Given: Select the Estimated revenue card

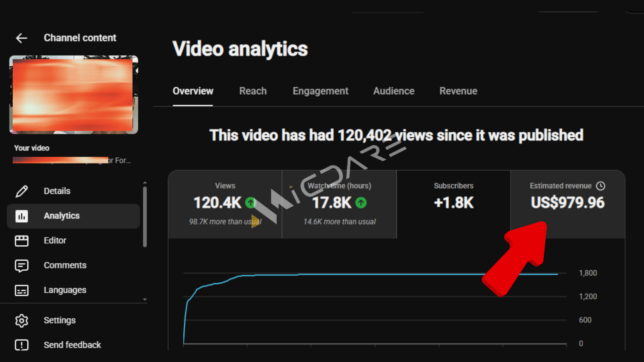Looking at the screenshot, I should pos(568,204).
